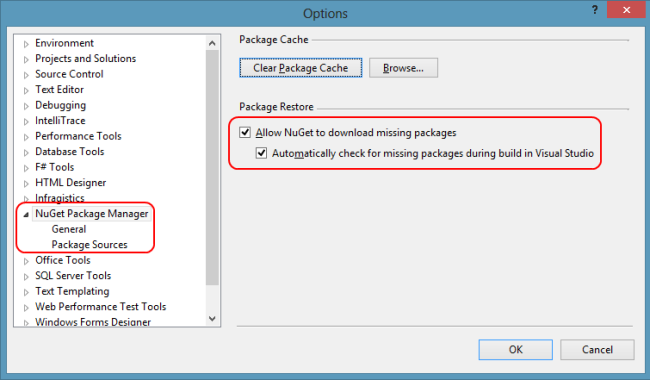Screen dimensions: 650x380
Task: Toggle Allow NuGet to download missing packages
Action: (x=245, y=133)
